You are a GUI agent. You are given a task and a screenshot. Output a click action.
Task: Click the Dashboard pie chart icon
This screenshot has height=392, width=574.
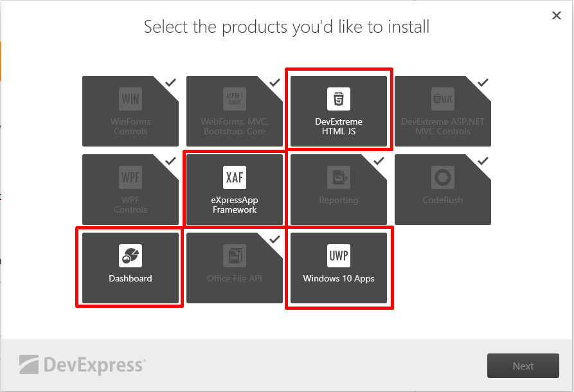point(130,256)
